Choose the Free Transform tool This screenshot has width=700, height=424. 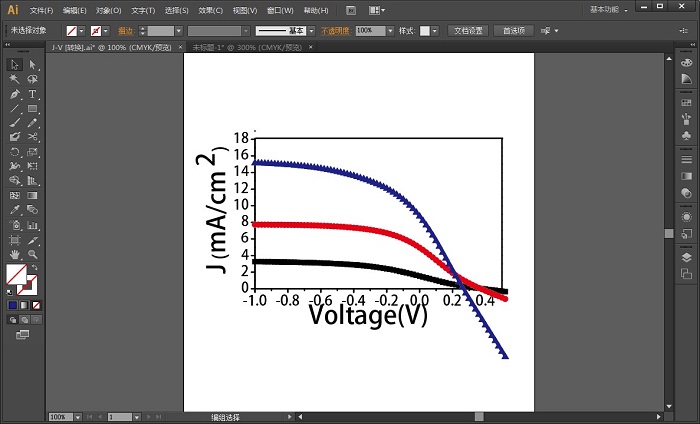pyautogui.click(x=32, y=166)
